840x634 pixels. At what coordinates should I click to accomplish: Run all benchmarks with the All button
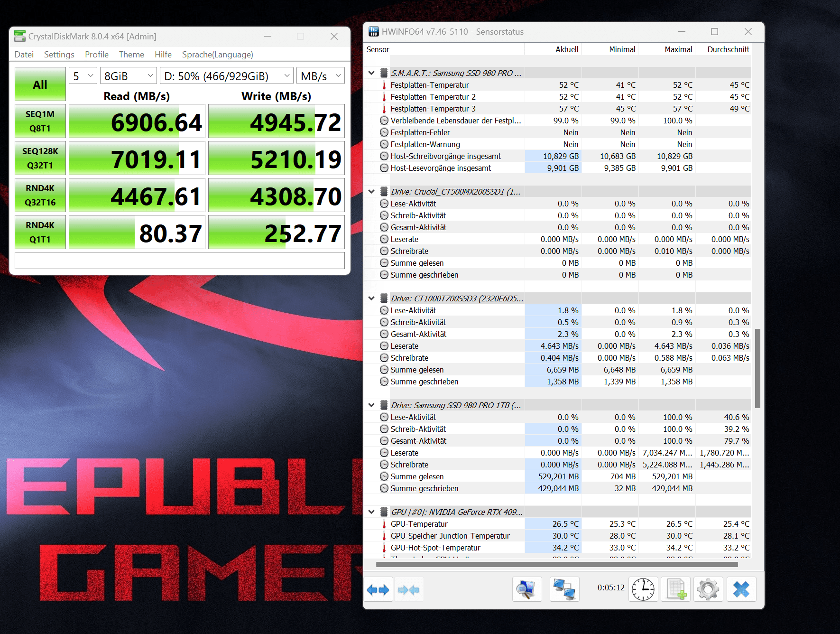coord(40,84)
